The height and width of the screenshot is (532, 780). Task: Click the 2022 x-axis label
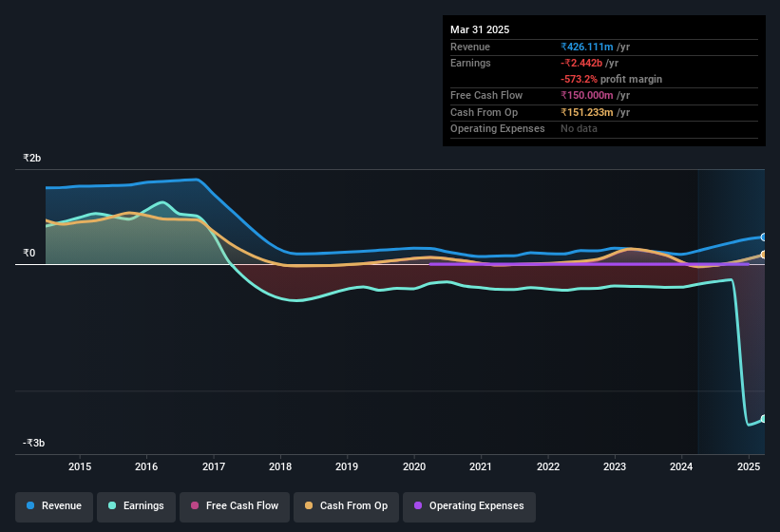pyautogui.click(x=547, y=466)
